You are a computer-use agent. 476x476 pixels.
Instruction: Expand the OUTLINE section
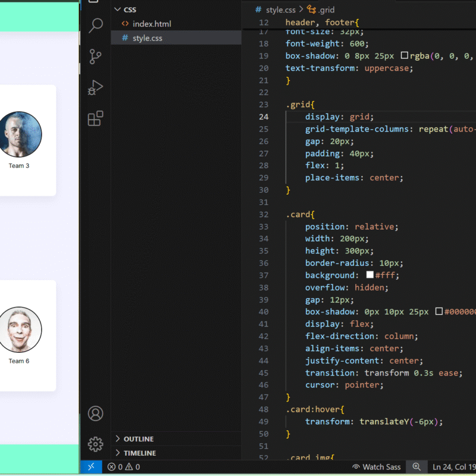138,439
